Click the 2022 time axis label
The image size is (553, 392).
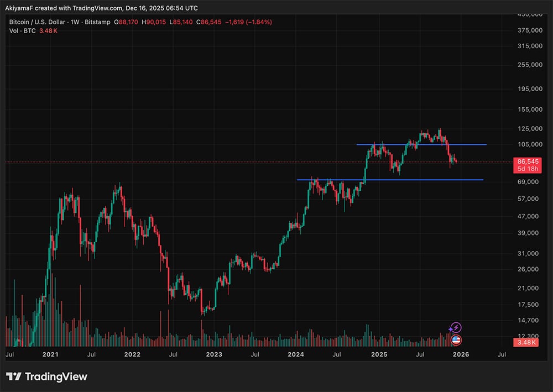click(132, 354)
